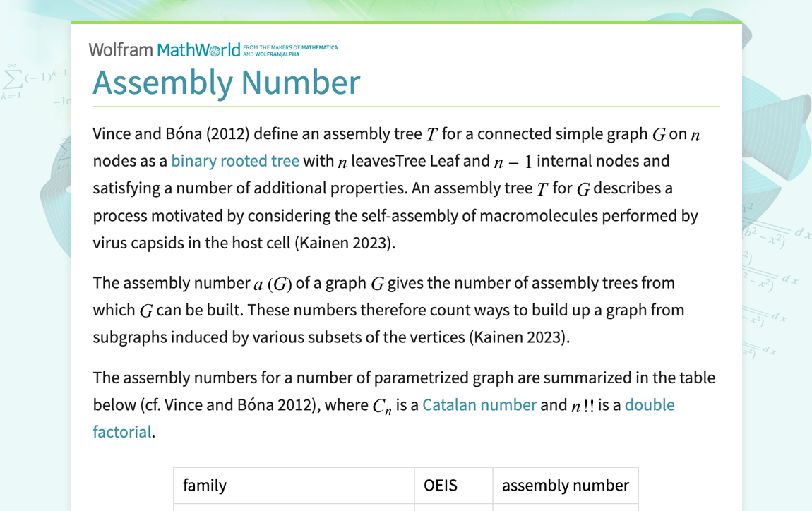
Task: Click the green divider under the title
Action: [406, 106]
